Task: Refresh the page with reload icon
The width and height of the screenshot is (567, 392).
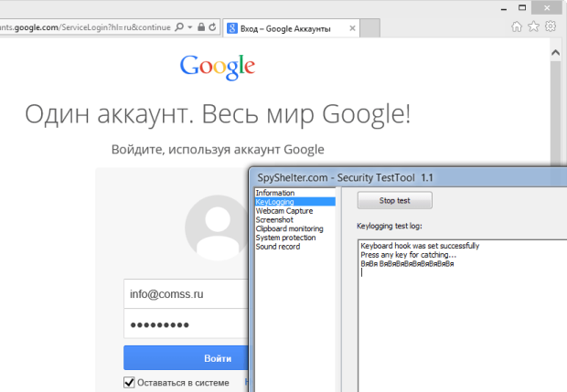Action: tap(212, 27)
